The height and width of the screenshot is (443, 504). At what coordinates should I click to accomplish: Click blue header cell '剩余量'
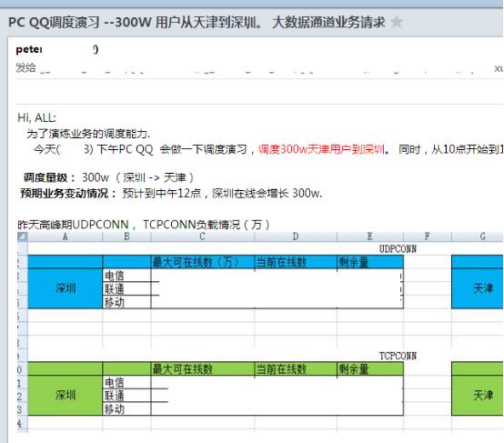pos(370,262)
